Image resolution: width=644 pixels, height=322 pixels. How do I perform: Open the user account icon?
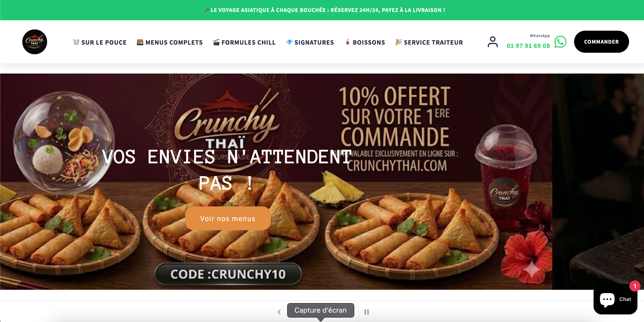493,42
